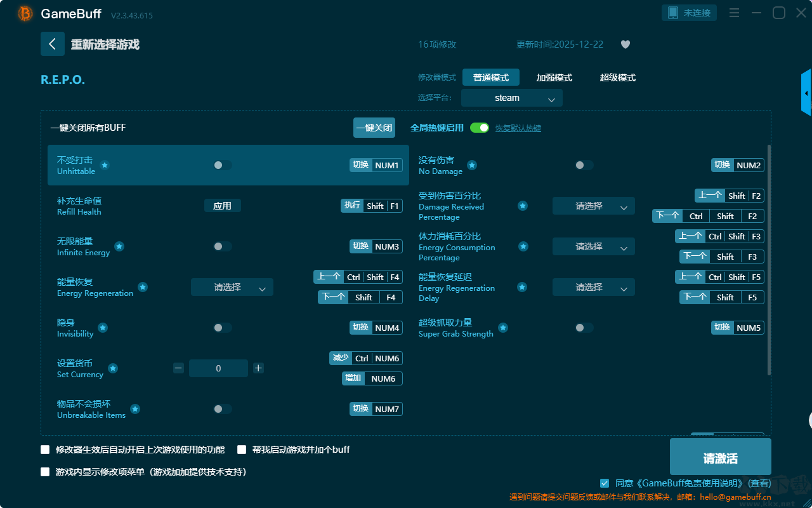Open the steam platform dropdown
The image size is (812, 508).
(x=512, y=98)
